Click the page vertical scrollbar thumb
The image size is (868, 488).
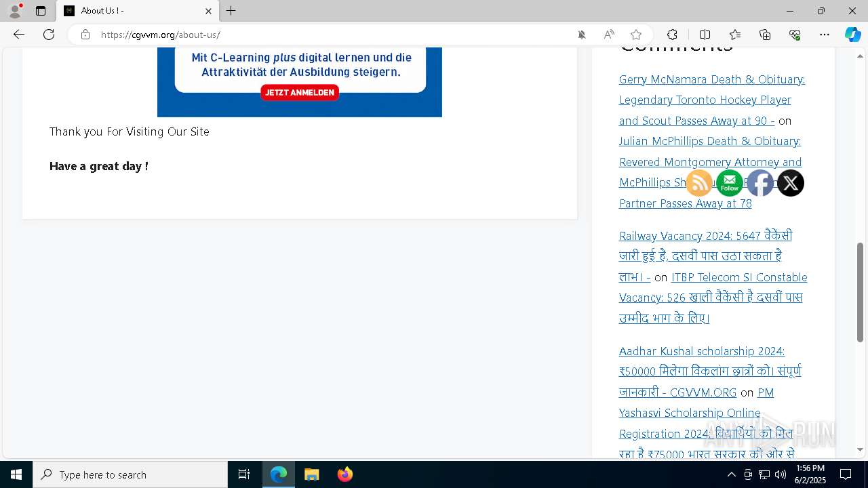[861, 292]
